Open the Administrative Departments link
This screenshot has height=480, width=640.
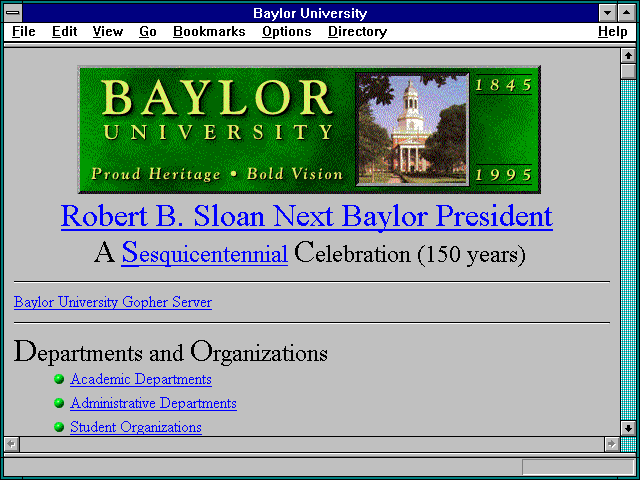tap(153, 403)
